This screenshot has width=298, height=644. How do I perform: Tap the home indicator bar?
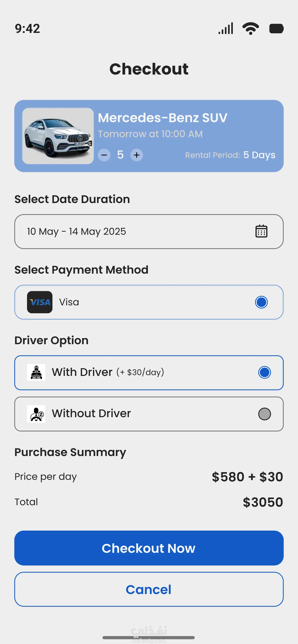pyautogui.click(x=149, y=637)
